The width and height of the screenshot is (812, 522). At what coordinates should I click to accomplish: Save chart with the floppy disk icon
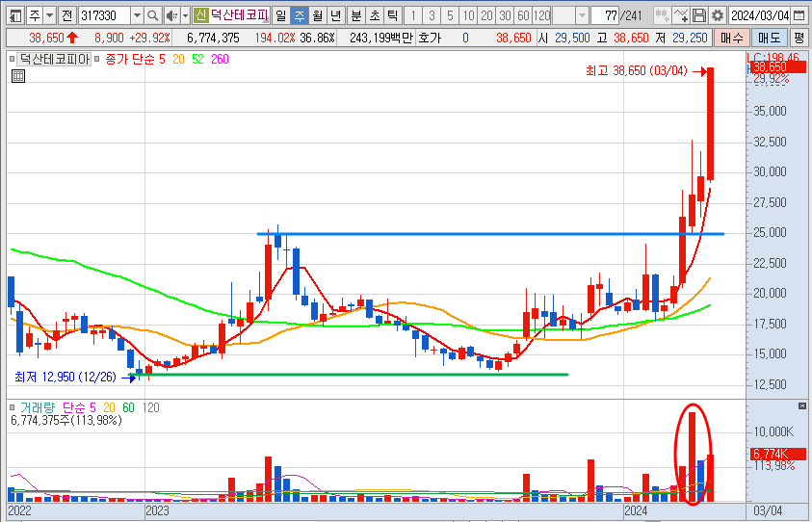click(699, 16)
